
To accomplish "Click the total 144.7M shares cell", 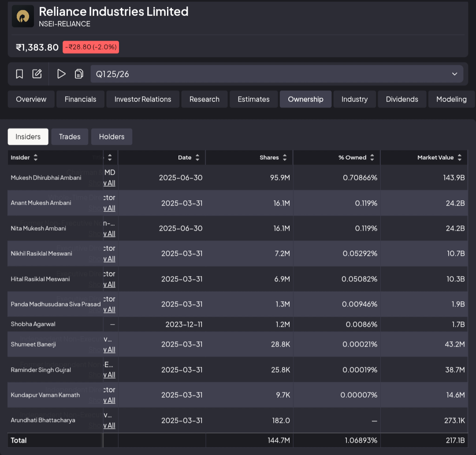I will 279,440.
